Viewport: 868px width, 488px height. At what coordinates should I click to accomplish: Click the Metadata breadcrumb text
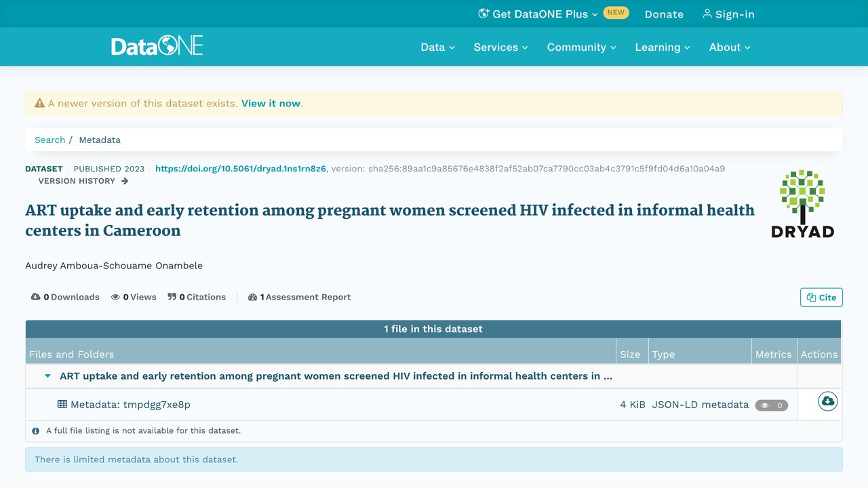pyautogui.click(x=100, y=140)
